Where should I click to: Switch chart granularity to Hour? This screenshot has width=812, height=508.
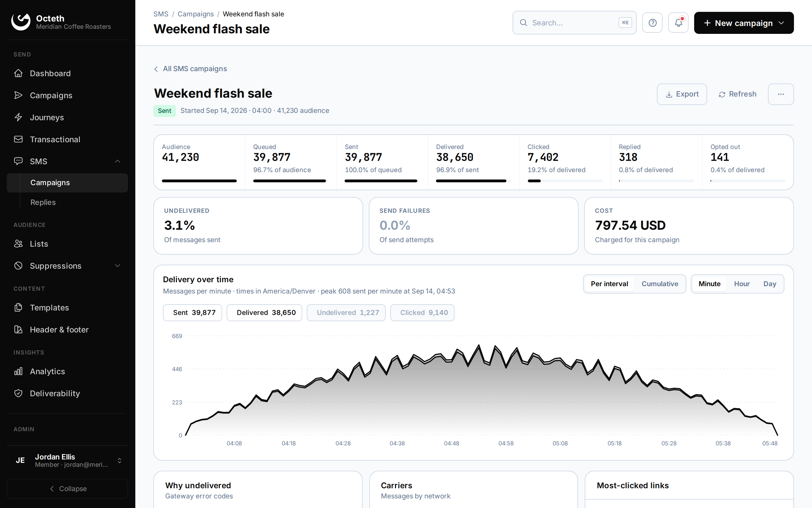742,284
